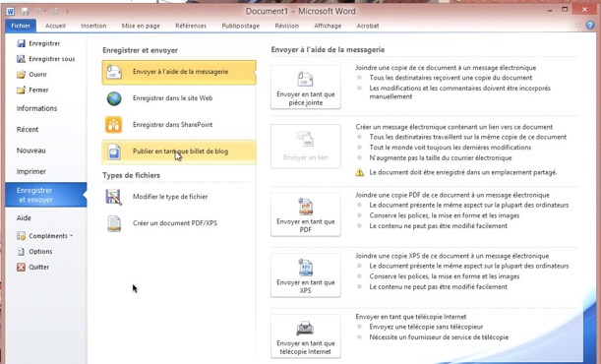Select Informations in the backstage menu
Viewport: 601px width, 364px height.
(x=36, y=108)
